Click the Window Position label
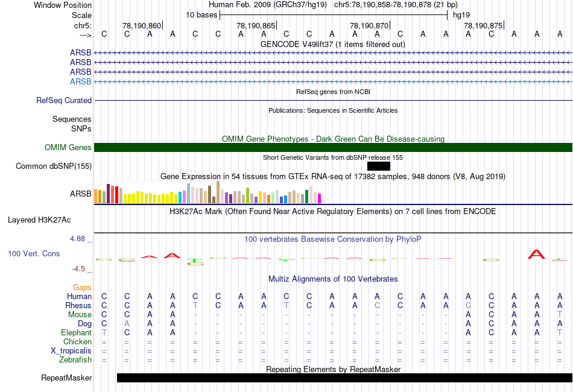This screenshot has width=573, height=392. 63,5
